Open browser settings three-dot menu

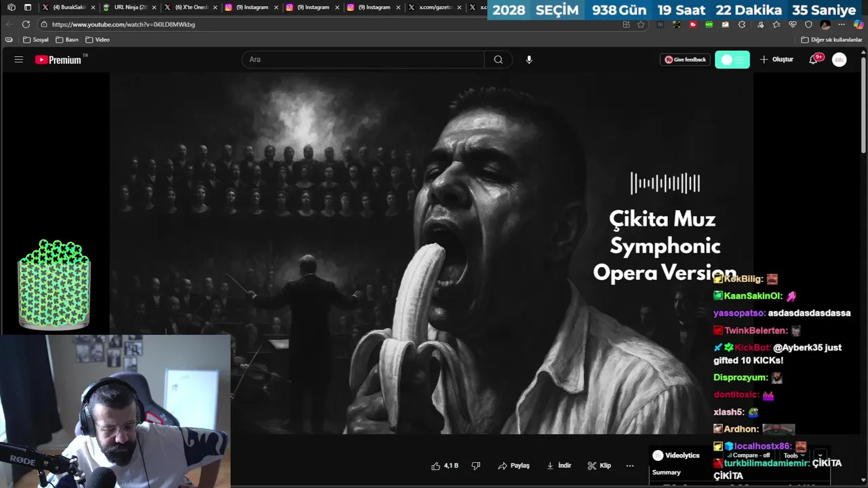click(x=842, y=24)
